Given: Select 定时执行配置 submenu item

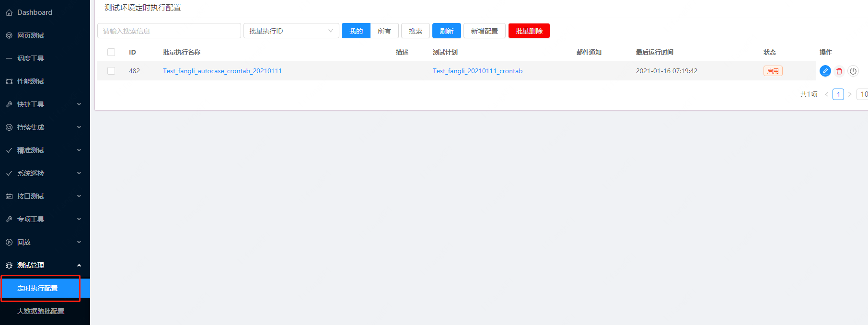Looking at the screenshot, I should pyautogui.click(x=45, y=288).
